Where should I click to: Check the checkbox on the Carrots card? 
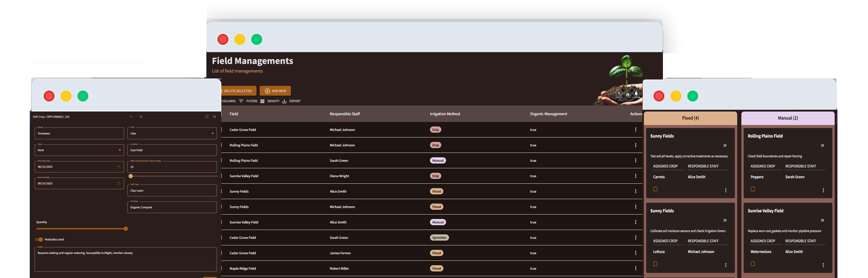[655, 189]
